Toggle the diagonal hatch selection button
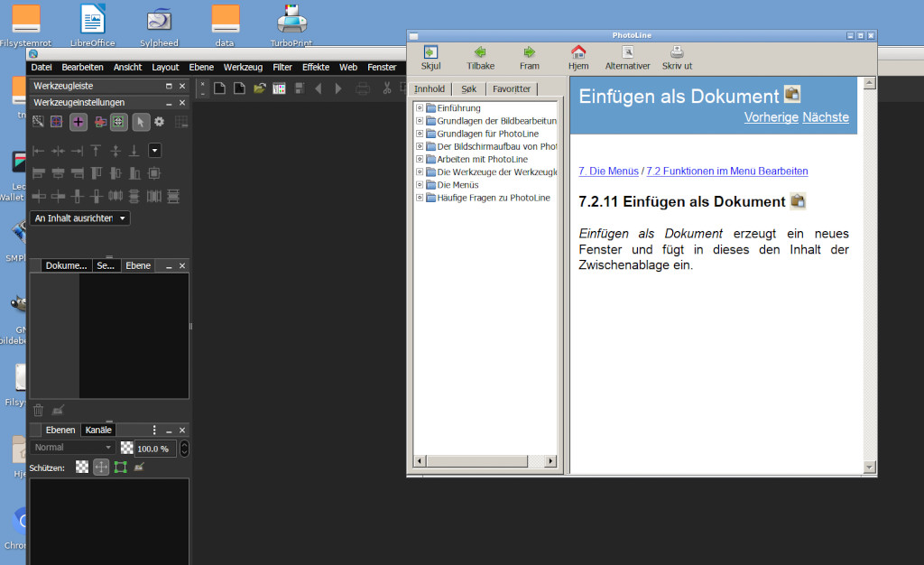 pyautogui.click(x=38, y=122)
